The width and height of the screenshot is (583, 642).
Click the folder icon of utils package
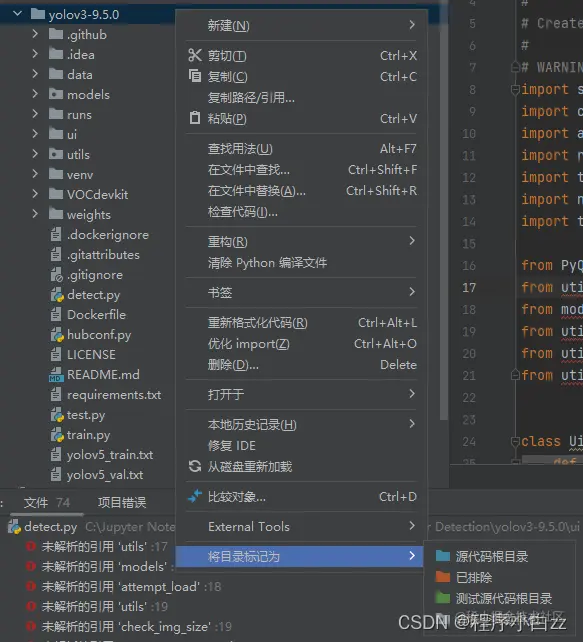click(56, 154)
